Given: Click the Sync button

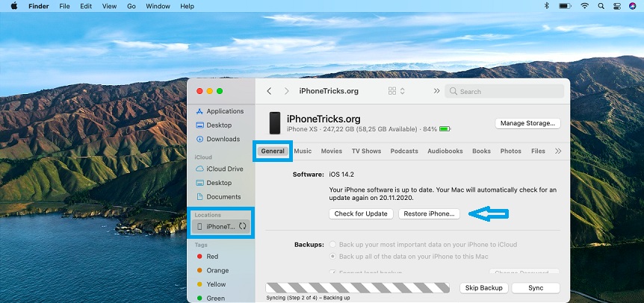Looking at the screenshot, I should [536, 288].
